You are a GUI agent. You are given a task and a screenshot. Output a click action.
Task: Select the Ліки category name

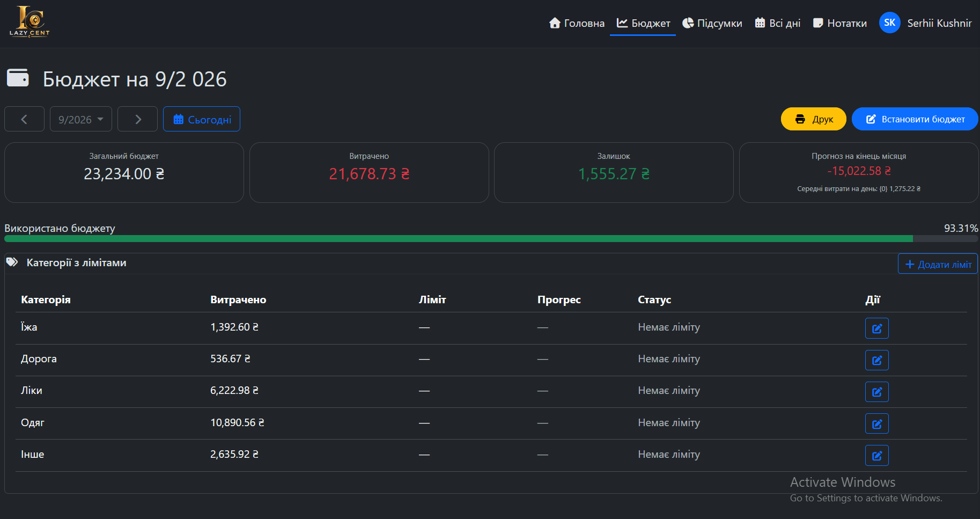point(32,390)
